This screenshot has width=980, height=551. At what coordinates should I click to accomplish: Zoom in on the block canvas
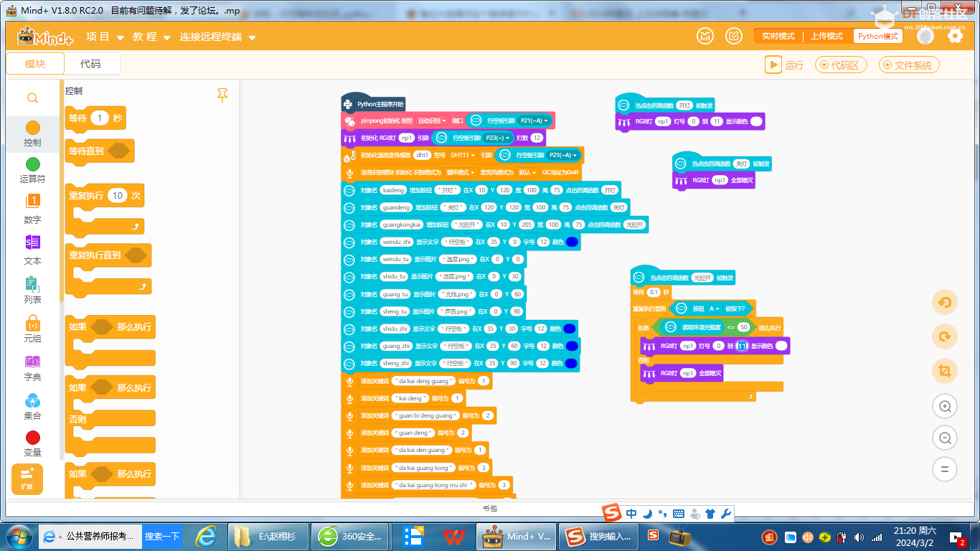(945, 406)
